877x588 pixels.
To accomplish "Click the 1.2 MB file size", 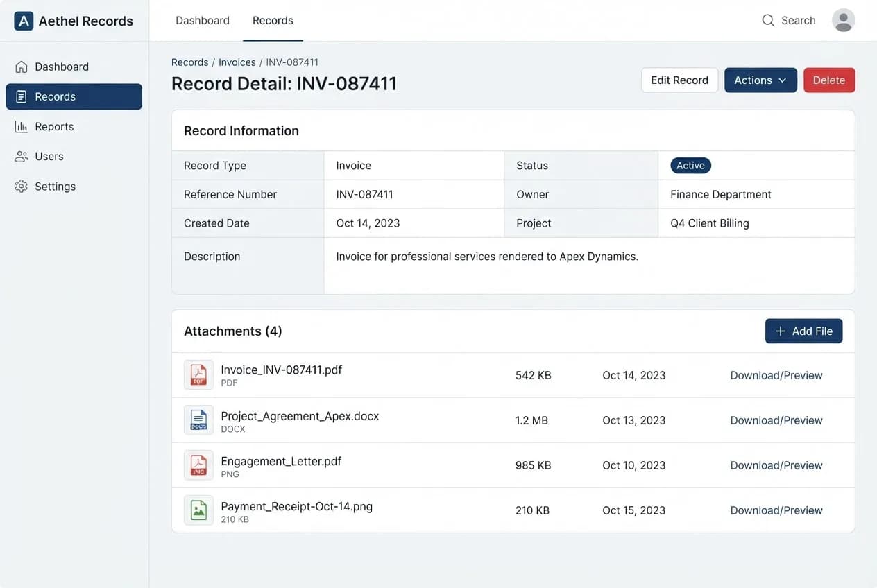I will point(531,421).
